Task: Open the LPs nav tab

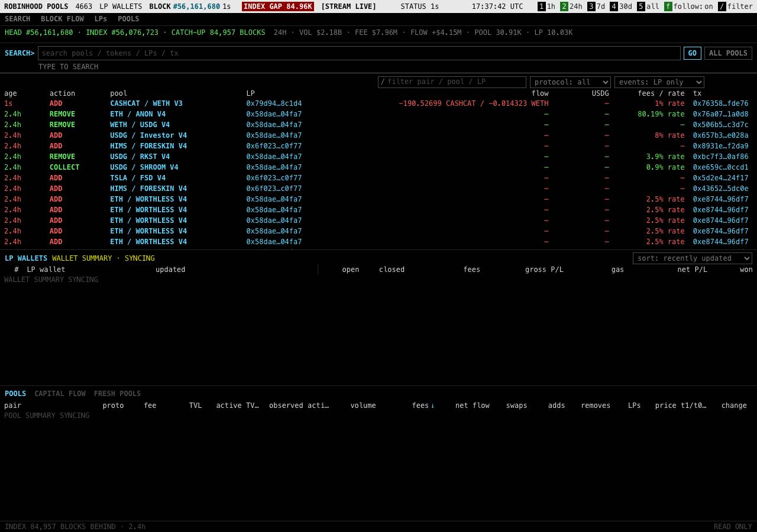Action: [x=101, y=19]
